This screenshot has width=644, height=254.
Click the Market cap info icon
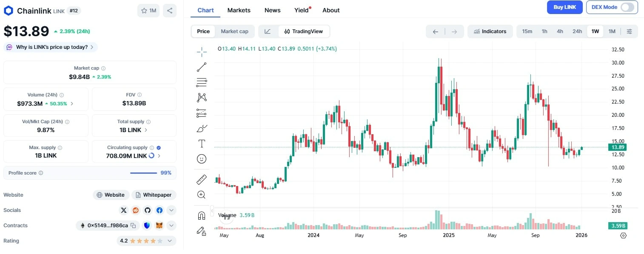tap(103, 68)
